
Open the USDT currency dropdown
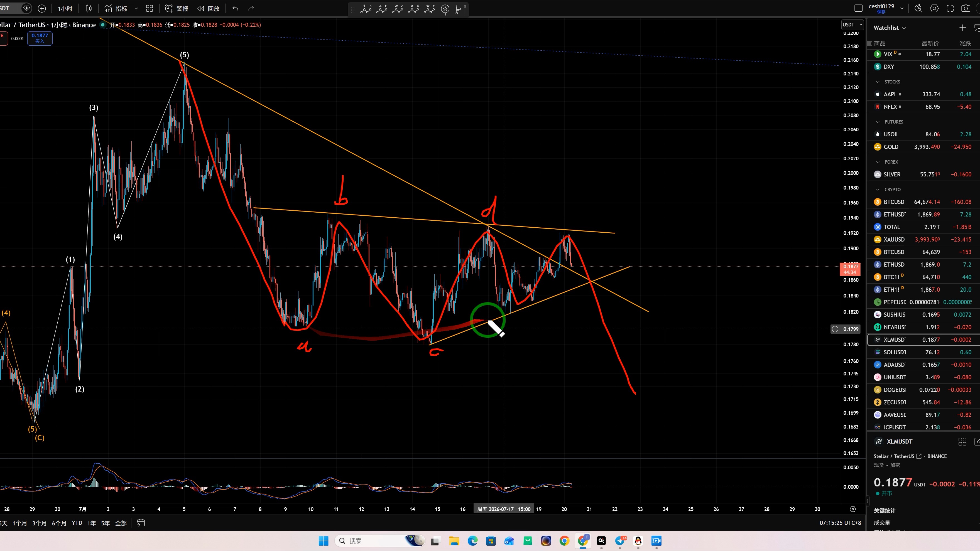pos(852,25)
